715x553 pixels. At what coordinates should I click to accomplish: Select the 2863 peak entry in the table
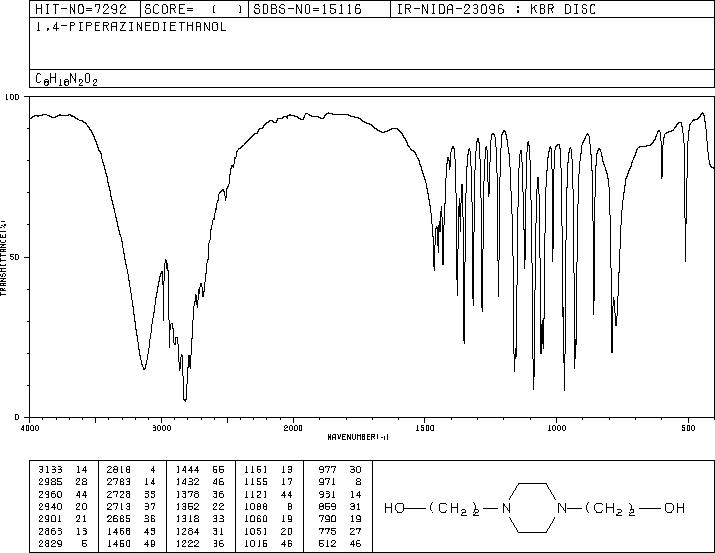63,531
